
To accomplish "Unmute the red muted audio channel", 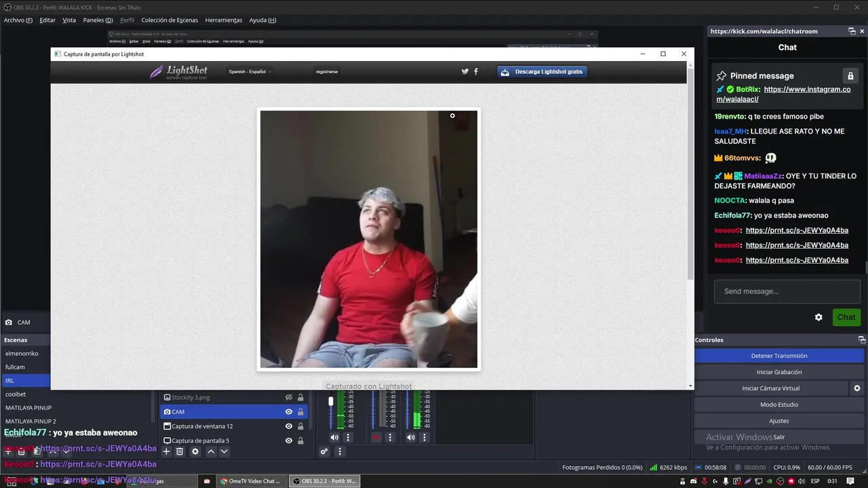I will pyautogui.click(x=376, y=438).
